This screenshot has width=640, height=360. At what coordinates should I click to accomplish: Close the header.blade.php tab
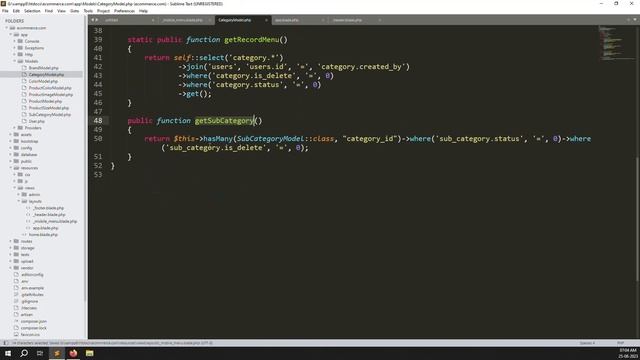(x=380, y=20)
